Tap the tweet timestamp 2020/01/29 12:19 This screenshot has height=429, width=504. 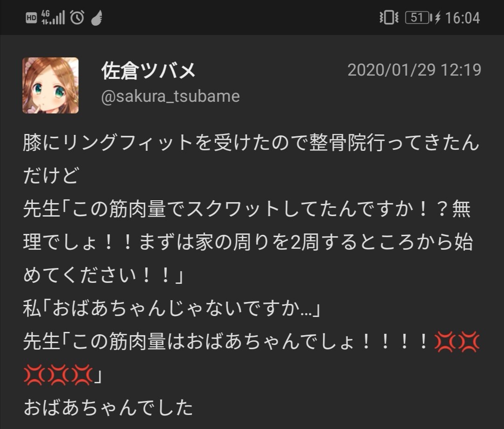coord(414,70)
